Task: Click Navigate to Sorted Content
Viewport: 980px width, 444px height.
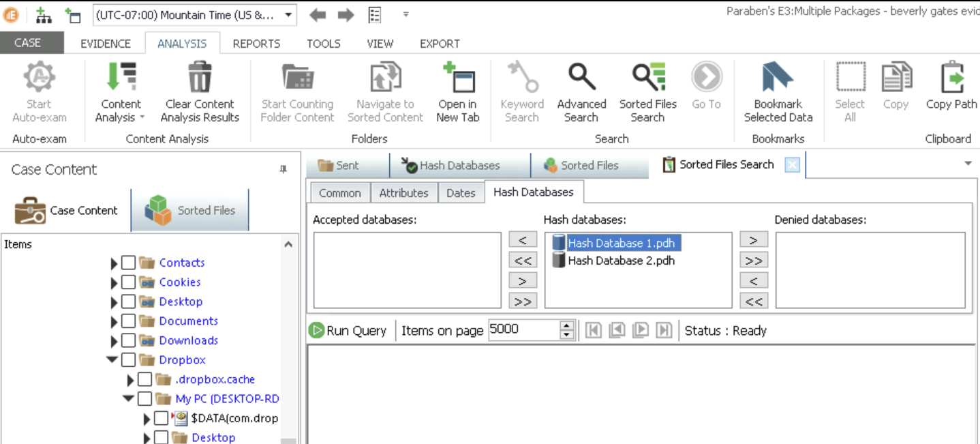Action: point(385,92)
